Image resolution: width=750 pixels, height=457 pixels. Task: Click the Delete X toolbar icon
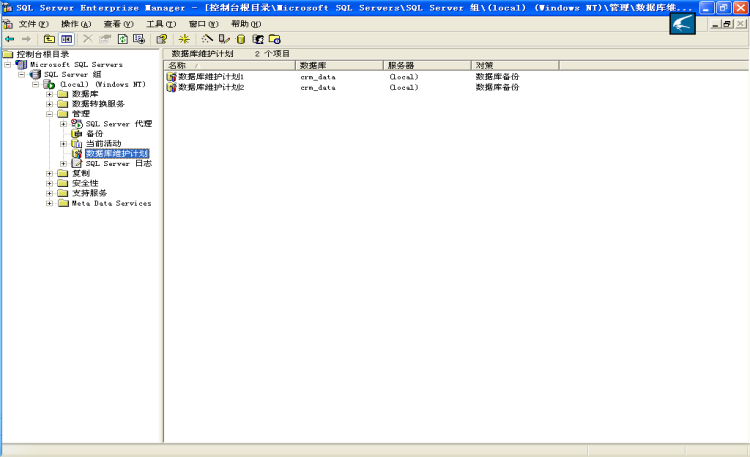(88, 39)
